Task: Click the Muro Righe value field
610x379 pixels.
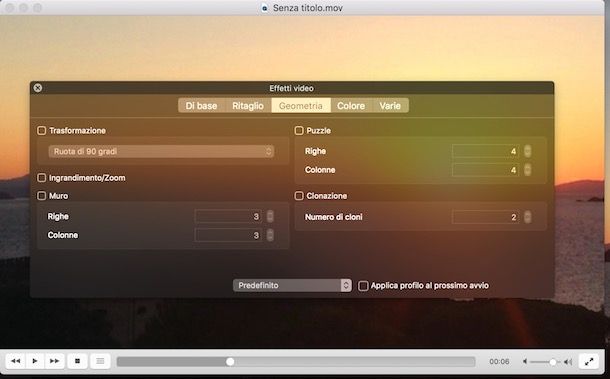Action: point(228,216)
